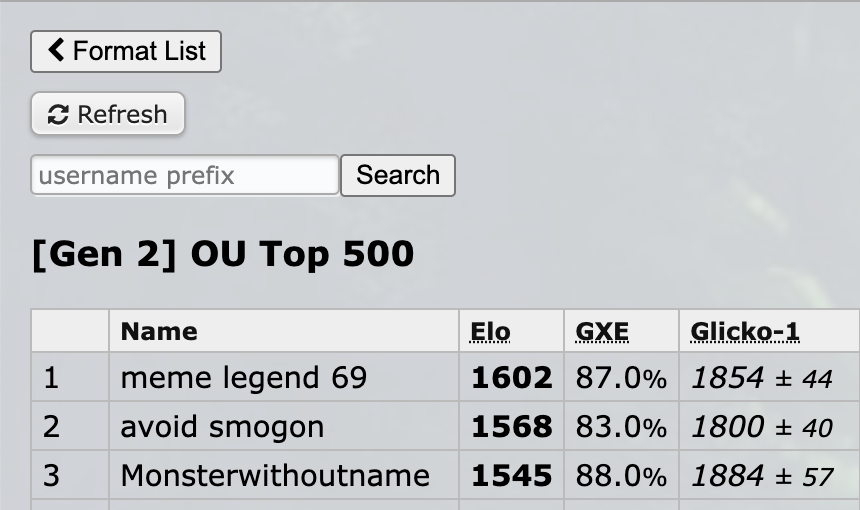Go back to Format List
Image resolution: width=860 pixels, height=510 pixels.
tap(126, 51)
